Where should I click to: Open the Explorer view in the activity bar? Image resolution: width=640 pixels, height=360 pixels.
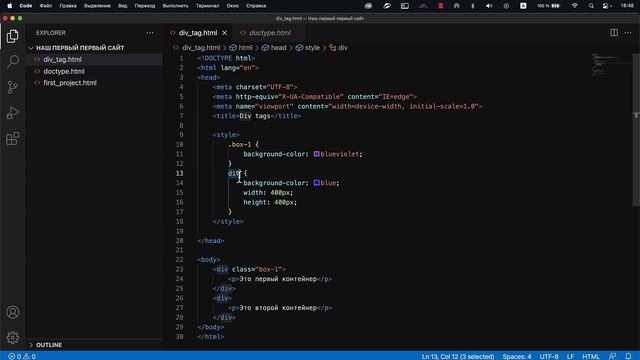pos(13,36)
